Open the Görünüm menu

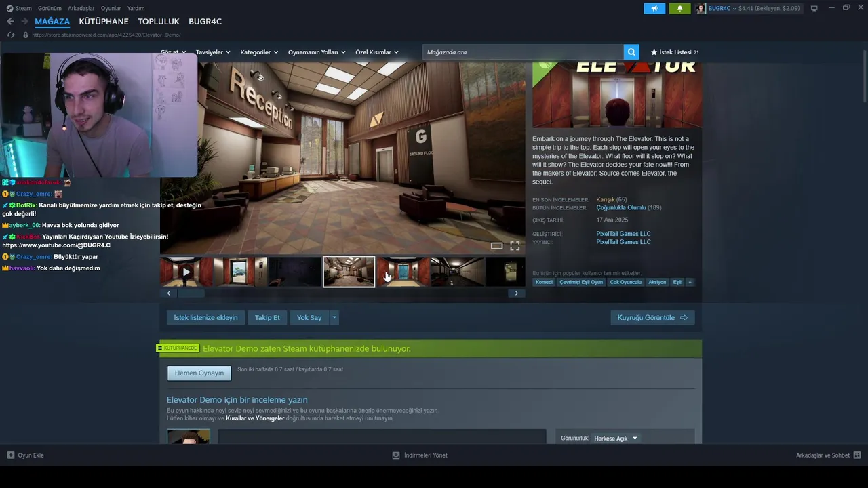50,8
